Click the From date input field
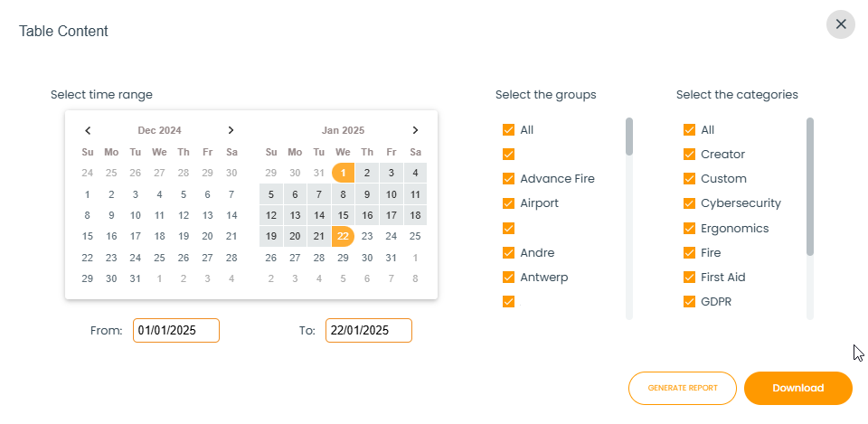Screen dimensions: 868x424 tap(176, 331)
